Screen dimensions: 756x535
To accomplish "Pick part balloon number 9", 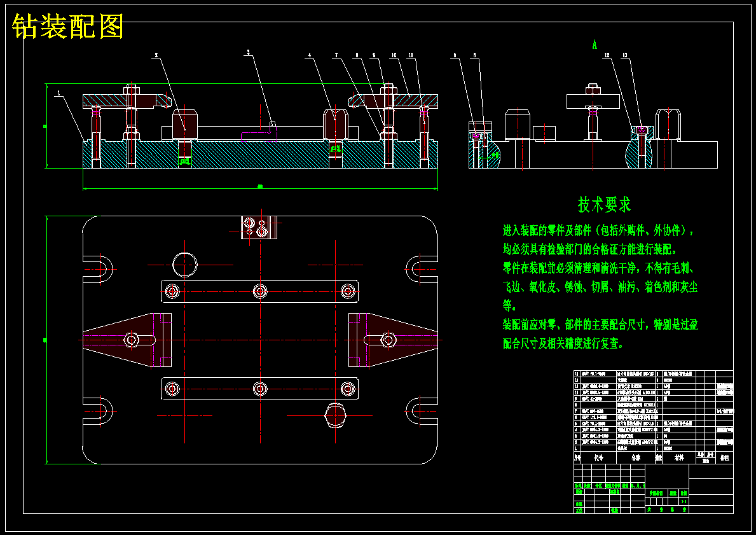I will tap(374, 55).
